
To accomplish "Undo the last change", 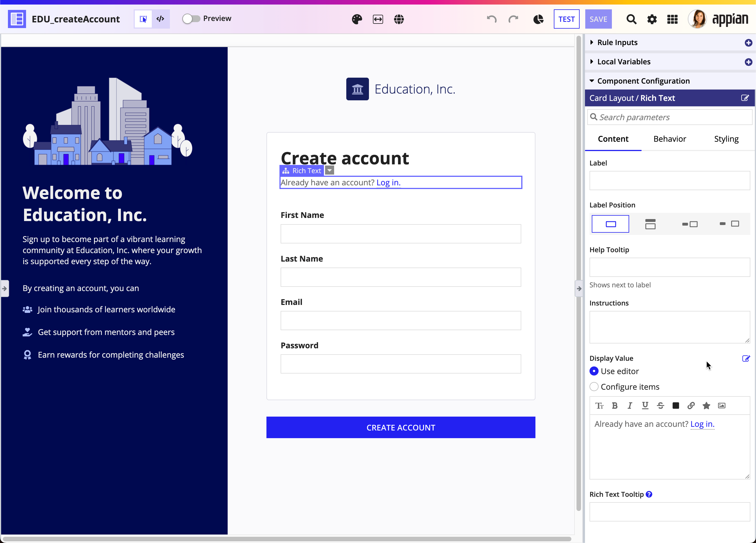I will tap(492, 19).
